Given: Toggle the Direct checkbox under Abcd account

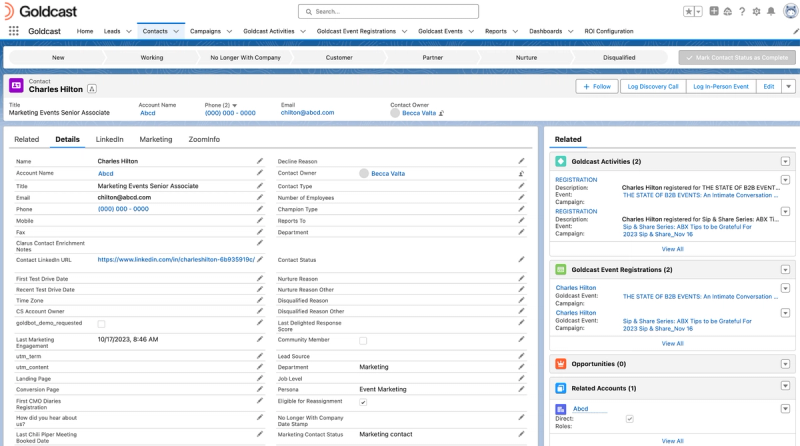Looking at the screenshot, I should [x=630, y=419].
